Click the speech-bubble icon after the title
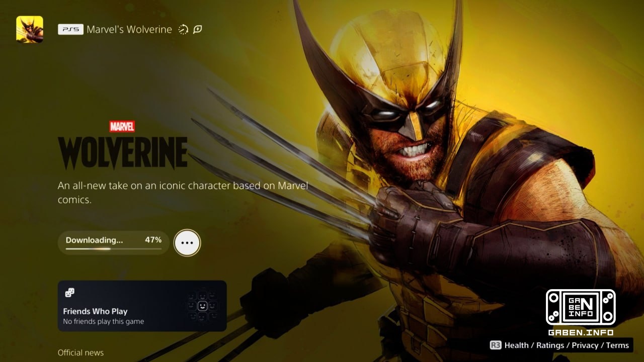The height and width of the screenshot is (362, 644). coord(198,29)
